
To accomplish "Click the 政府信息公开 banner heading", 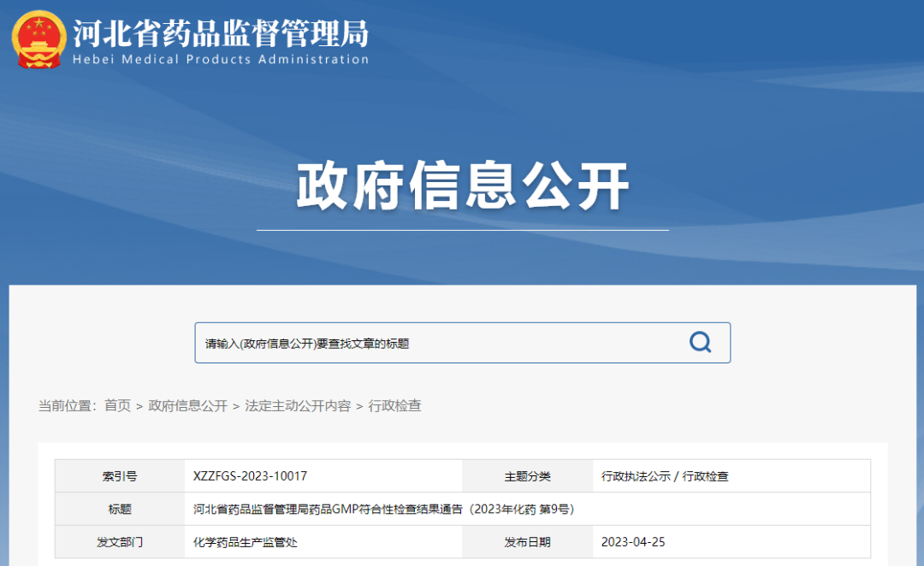I will (463, 186).
